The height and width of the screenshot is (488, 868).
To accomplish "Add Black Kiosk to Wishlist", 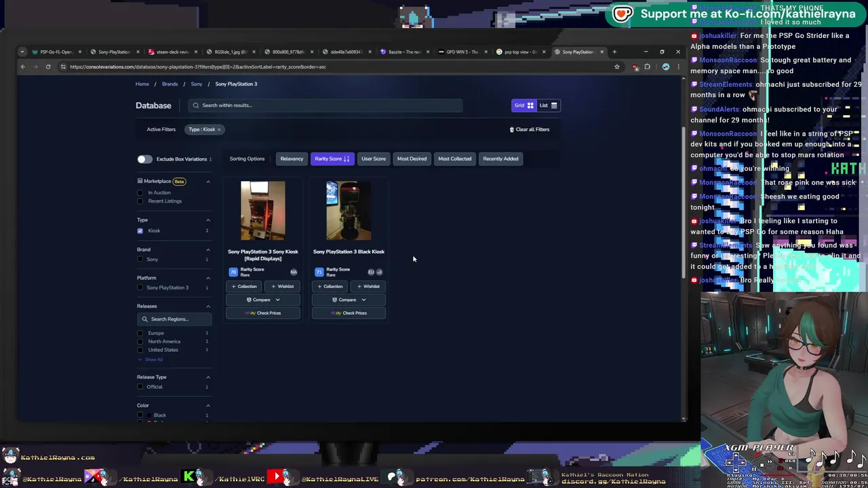I will 368,286.
